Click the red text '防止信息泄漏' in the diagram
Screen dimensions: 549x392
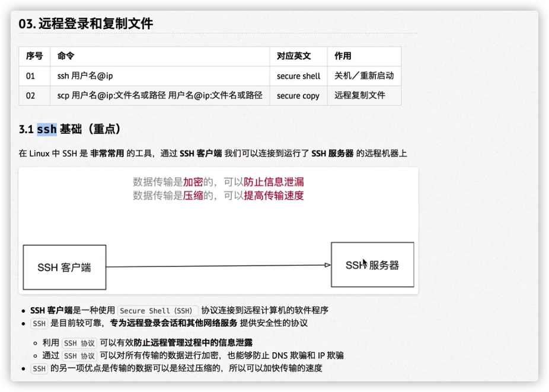pyautogui.click(x=274, y=182)
